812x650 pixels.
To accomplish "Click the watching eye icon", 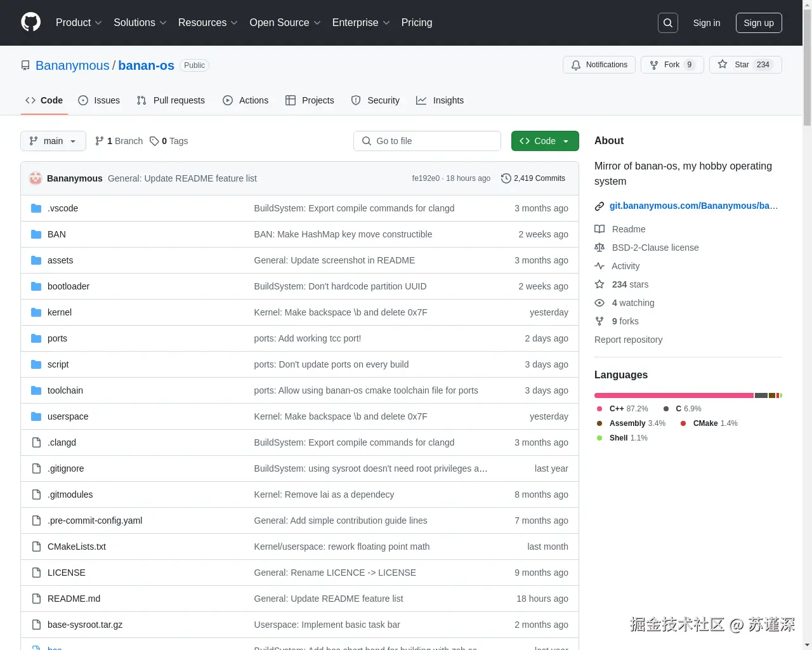I will point(599,303).
